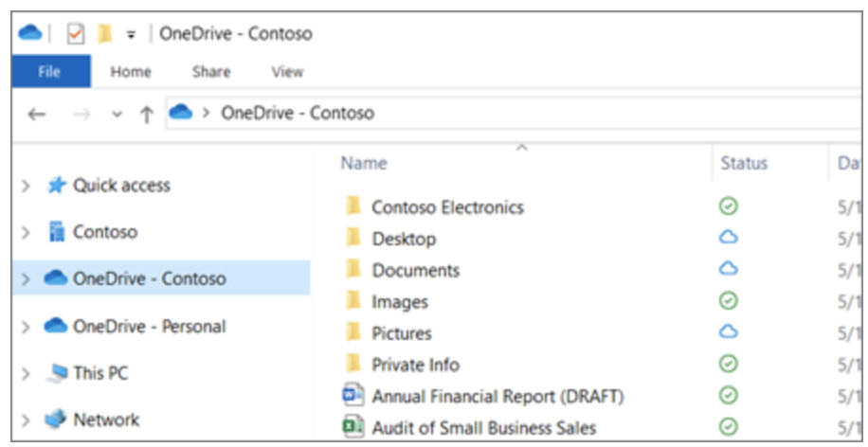Image resolution: width=868 pixels, height=447 pixels.
Task: Click the Contoso Electronics folder icon
Action: pyautogui.click(x=353, y=206)
